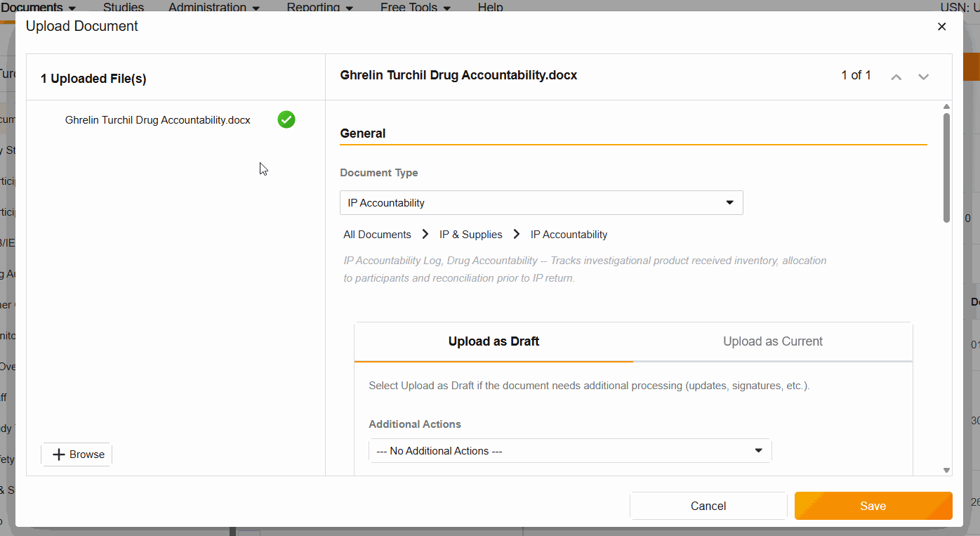Go to next uploaded file arrow
Viewport: 980px width, 536px height.
tap(924, 77)
